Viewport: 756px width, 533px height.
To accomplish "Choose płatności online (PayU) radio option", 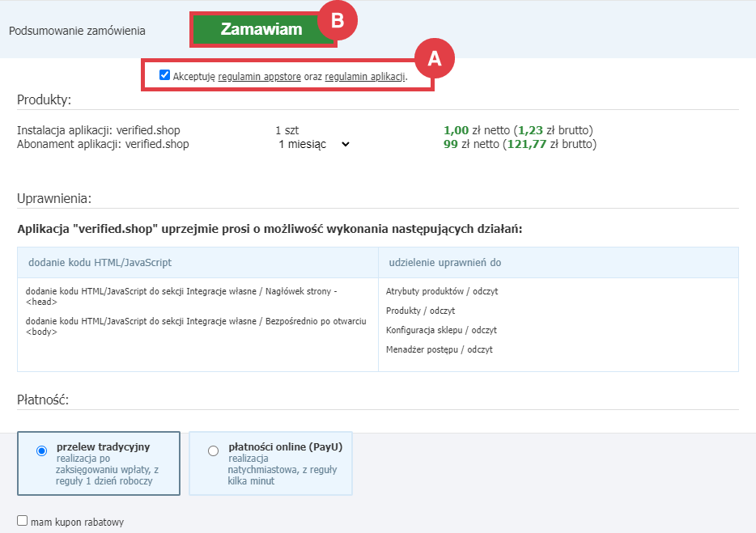I will pos(213,451).
